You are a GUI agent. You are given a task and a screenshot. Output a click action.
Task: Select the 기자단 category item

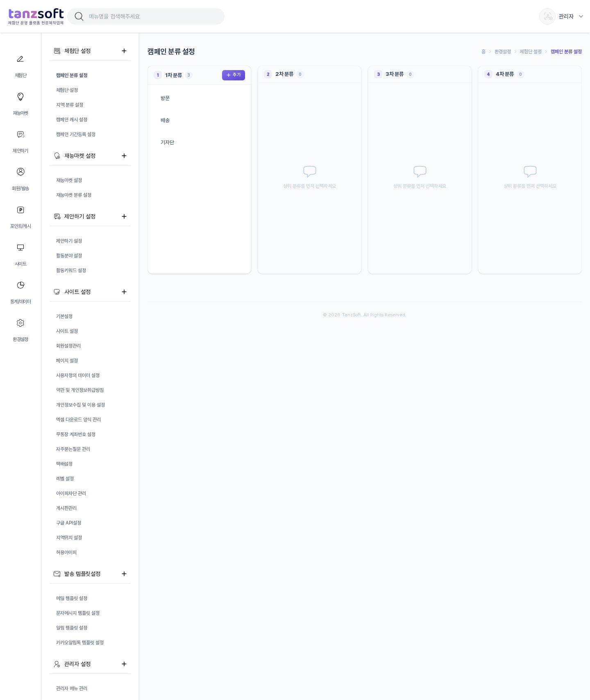click(199, 143)
